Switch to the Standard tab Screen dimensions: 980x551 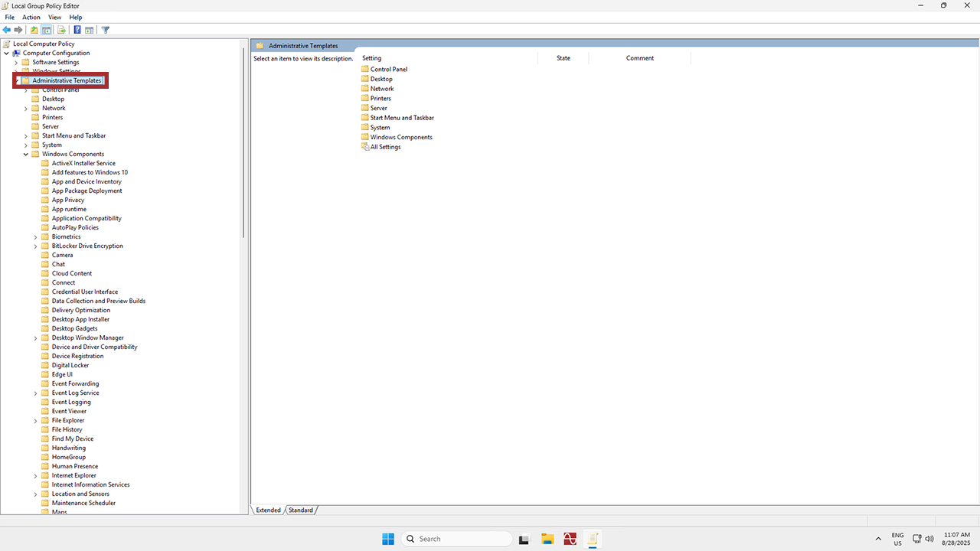coord(301,510)
